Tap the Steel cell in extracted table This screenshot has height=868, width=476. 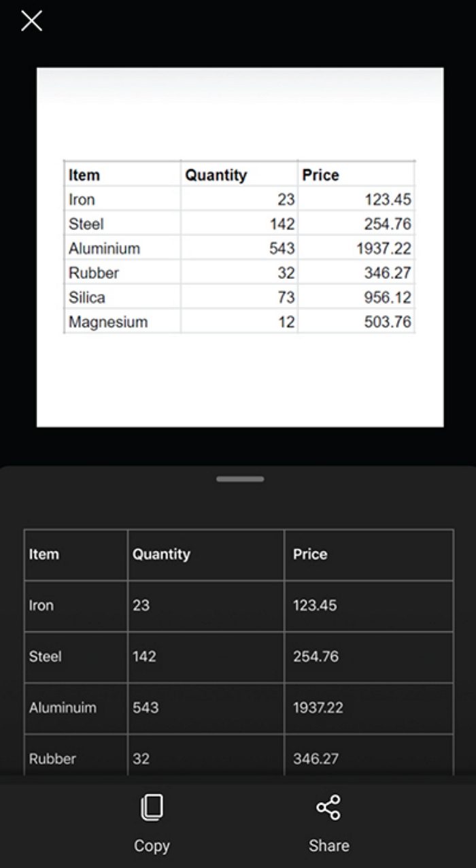(x=75, y=656)
